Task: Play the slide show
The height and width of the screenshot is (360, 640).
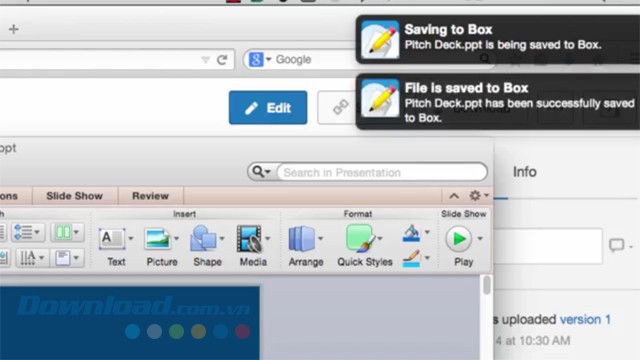Action: click(x=459, y=239)
